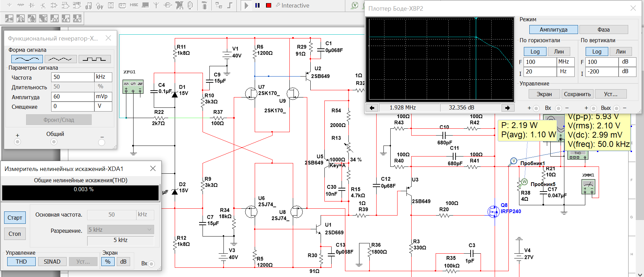The image size is (644, 277).
Task: Select triangle waveform in function generator
Action: pyautogui.click(x=61, y=59)
